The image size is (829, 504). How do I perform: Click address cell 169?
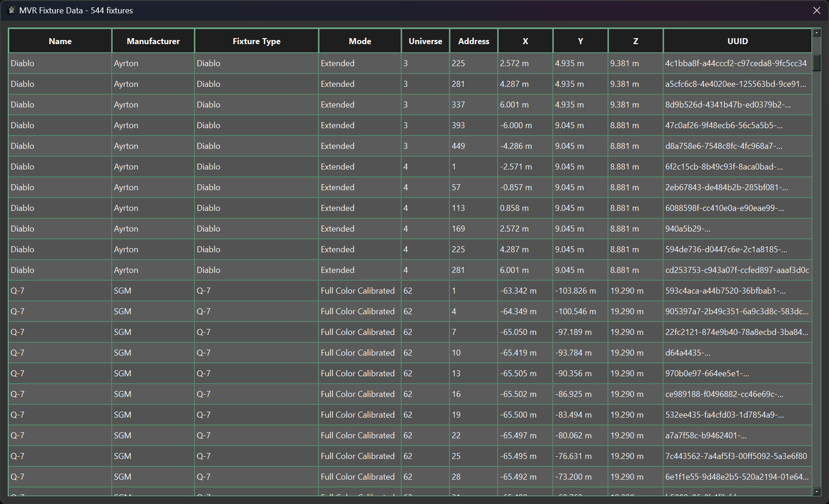(474, 229)
